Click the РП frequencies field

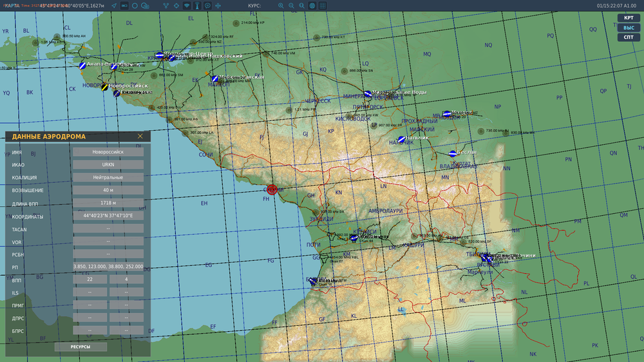(x=108, y=267)
